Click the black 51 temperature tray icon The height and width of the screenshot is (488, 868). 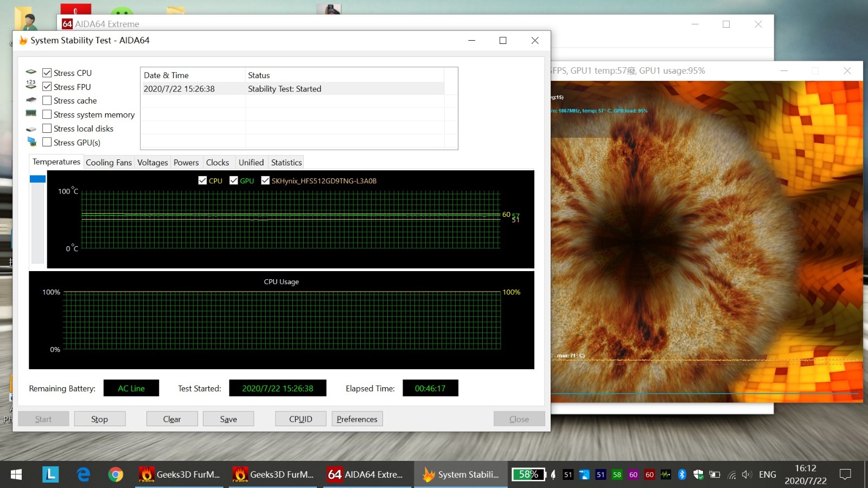tap(568, 474)
